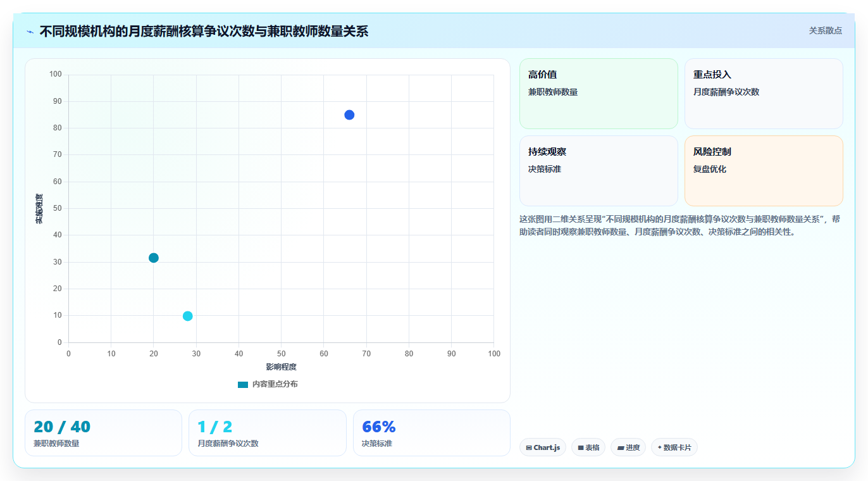Select the 1 / 2 月度薪酬争议次数 stat card
This screenshot has height=481, width=868.
coord(268,433)
